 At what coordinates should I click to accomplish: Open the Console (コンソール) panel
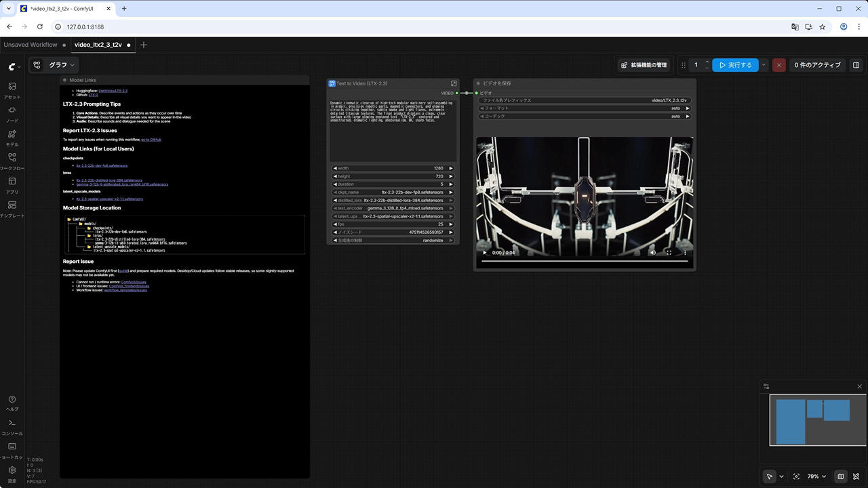12,426
